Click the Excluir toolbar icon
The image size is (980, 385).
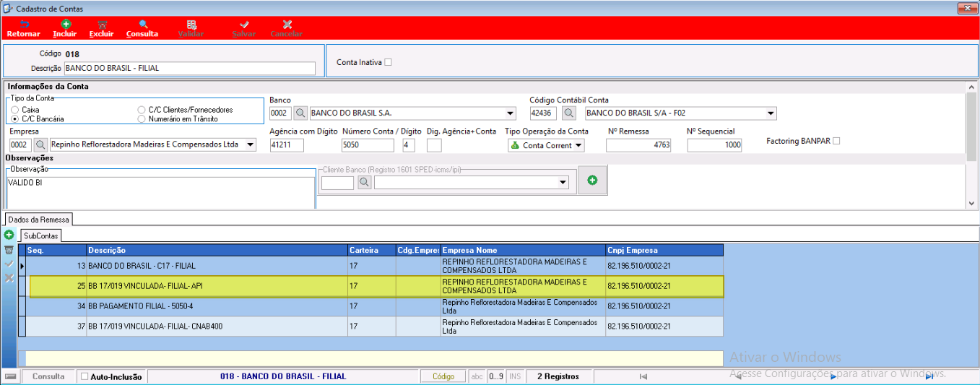(101, 24)
